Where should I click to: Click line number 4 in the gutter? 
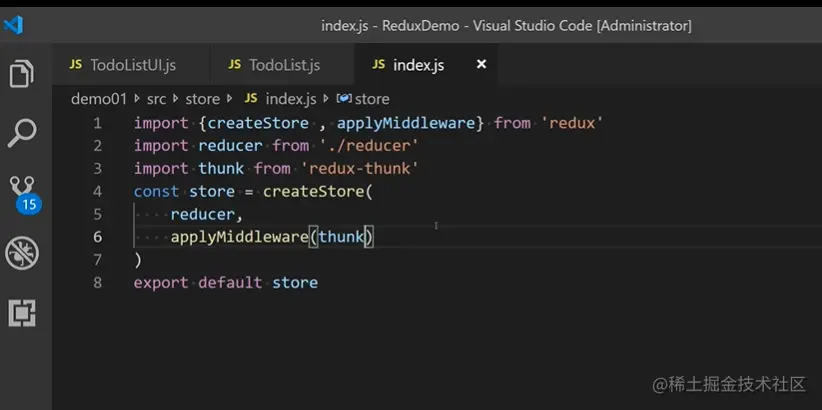click(97, 191)
